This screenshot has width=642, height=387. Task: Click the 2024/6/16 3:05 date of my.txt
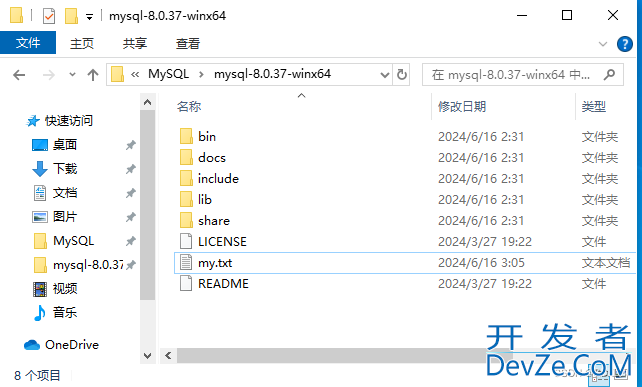(481, 263)
